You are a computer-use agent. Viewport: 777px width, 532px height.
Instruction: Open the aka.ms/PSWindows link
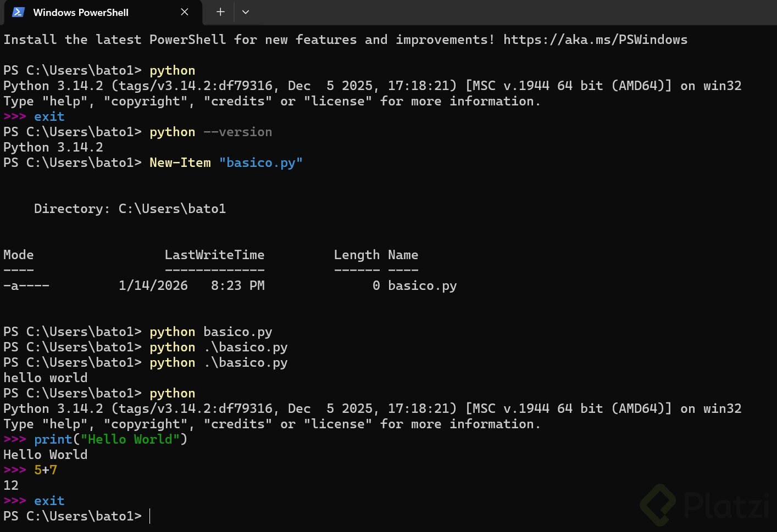coord(595,40)
